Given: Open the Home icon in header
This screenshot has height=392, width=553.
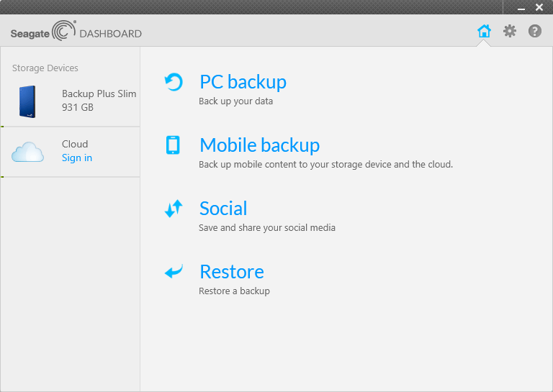Looking at the screenshot, I should 484,31.
